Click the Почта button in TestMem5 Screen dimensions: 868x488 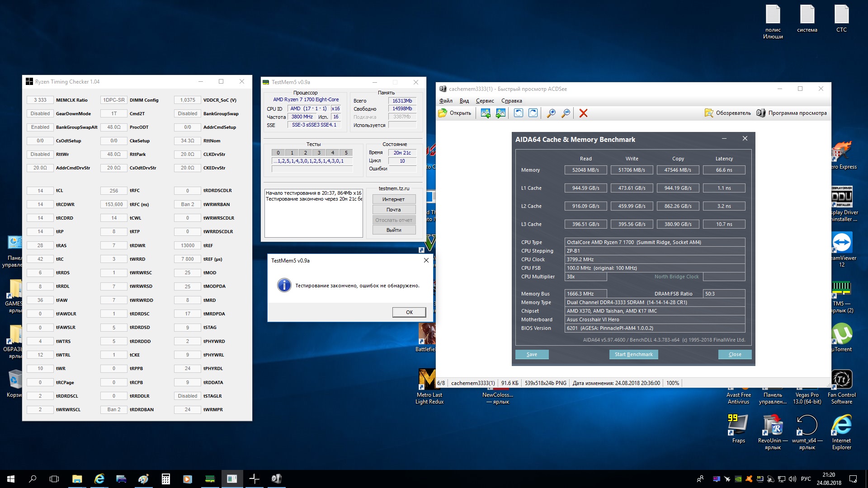[393, 210]
